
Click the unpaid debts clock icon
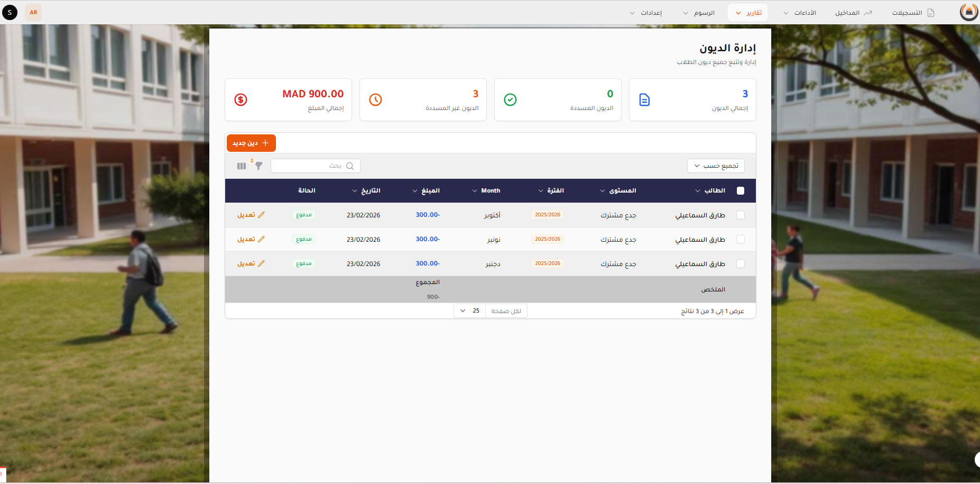point(375,100)
